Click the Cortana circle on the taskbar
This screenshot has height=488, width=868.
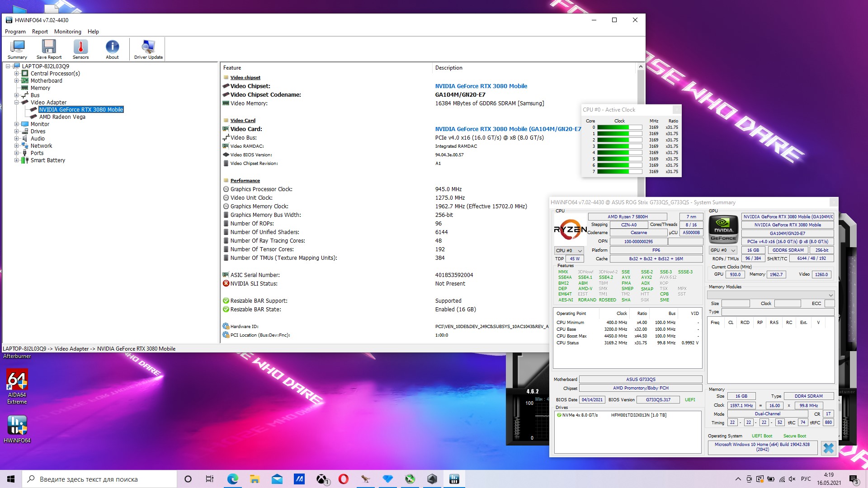[188, 479]
